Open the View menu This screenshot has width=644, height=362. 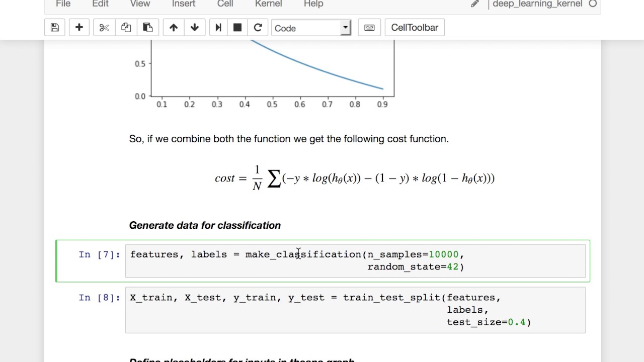point(140,4)
